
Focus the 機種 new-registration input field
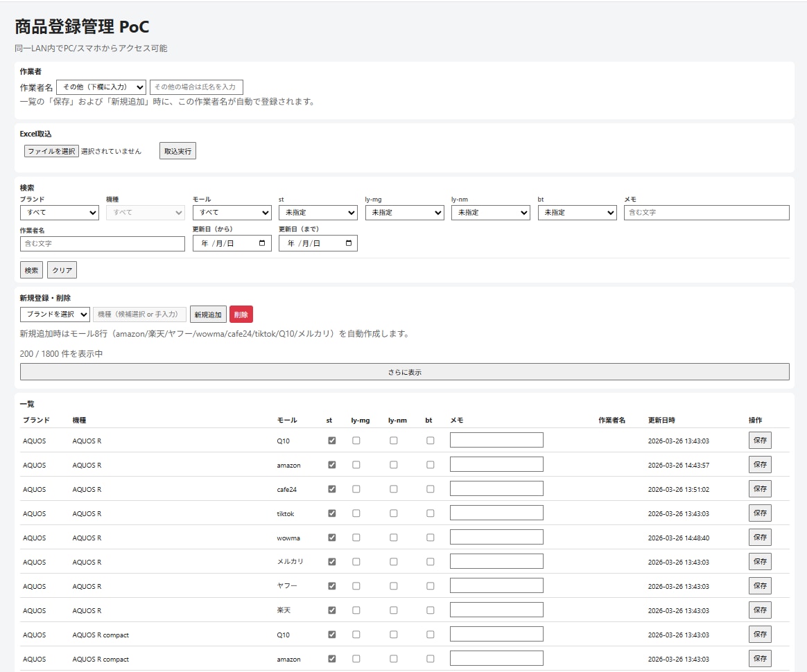click(x=139, y=314)
